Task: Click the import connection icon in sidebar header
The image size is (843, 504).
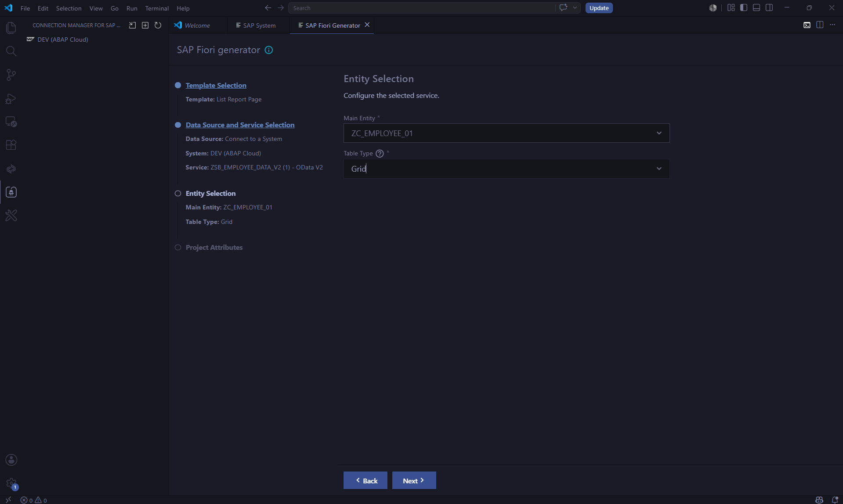Action: 132,25
